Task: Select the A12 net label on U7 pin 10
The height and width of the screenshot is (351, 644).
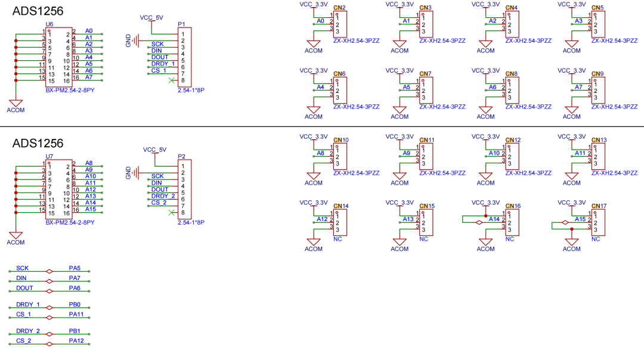Action: [91, 190]
